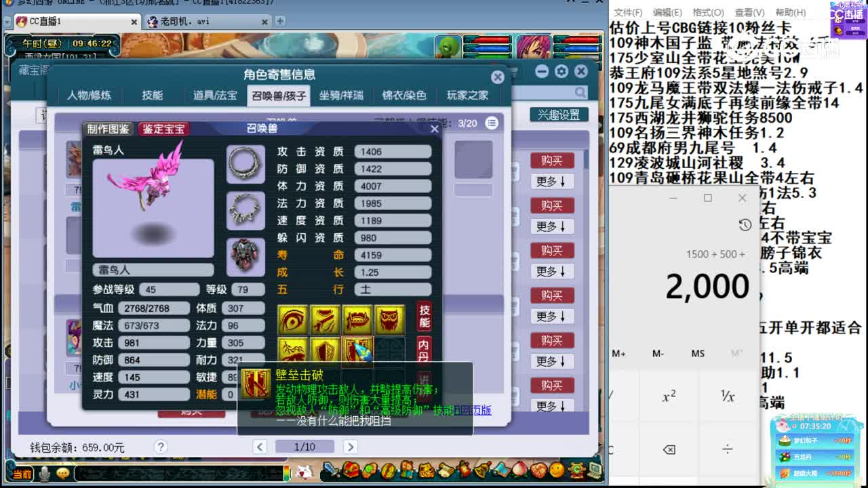Click calculator MS memory store button
The width and height of the screenshot is (868, 488).
(x=698, y=353)
